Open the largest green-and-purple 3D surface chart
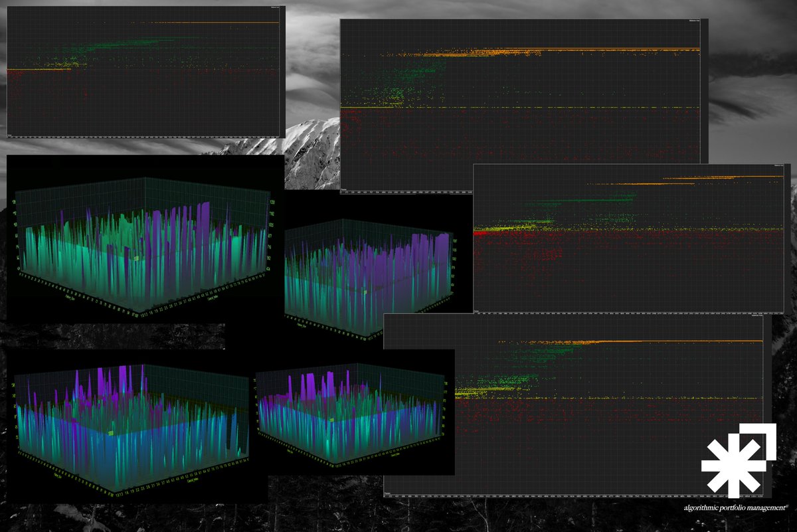Viewport: 797px width, 532px height. tap(145, 240)
